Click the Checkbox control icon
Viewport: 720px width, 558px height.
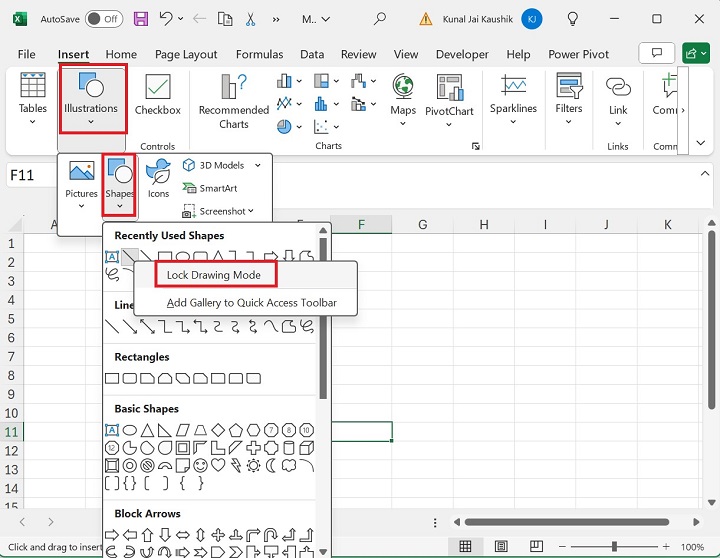click(157, 88)
